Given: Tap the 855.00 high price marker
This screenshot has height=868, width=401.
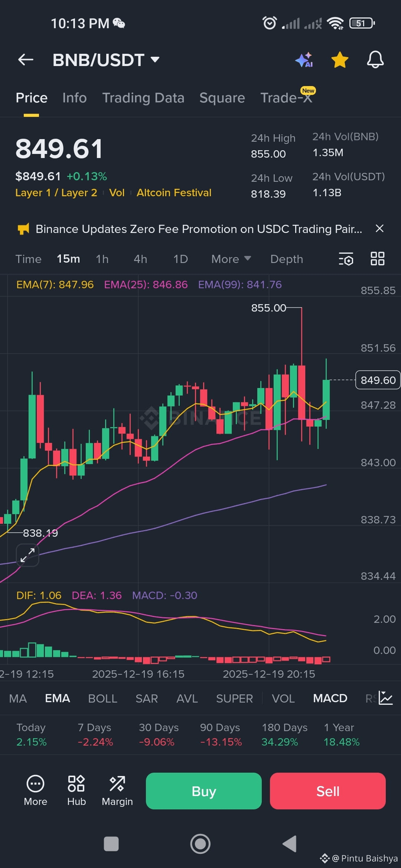Looking at the screenshot, I should 269,308.
